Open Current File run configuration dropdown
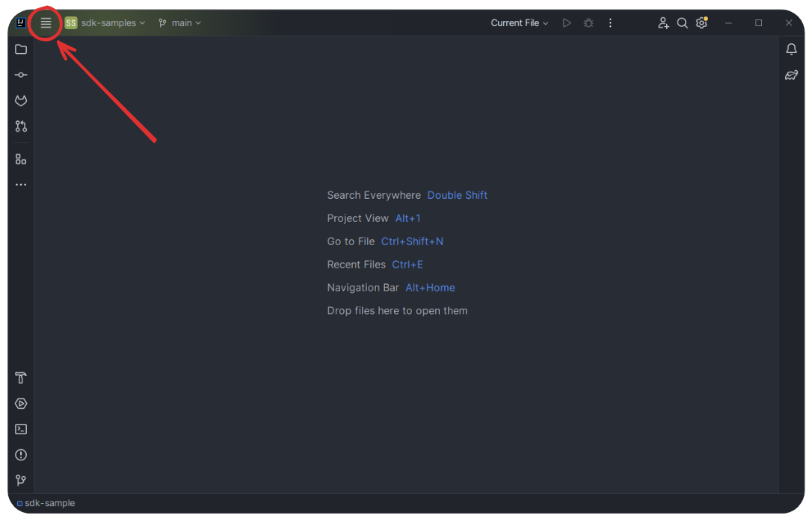812x521 pixels. click(520, 22)
